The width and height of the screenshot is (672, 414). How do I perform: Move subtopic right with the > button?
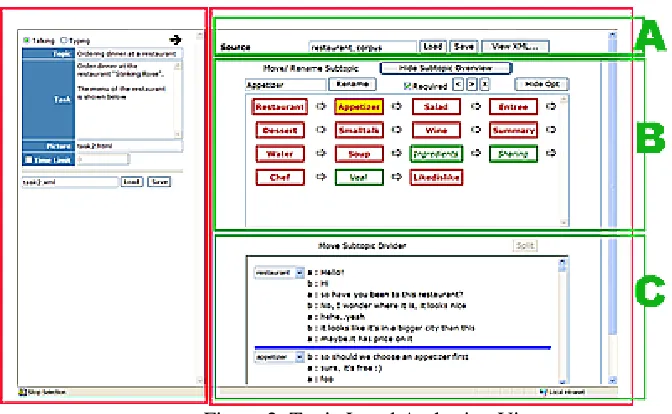(471, 84)
